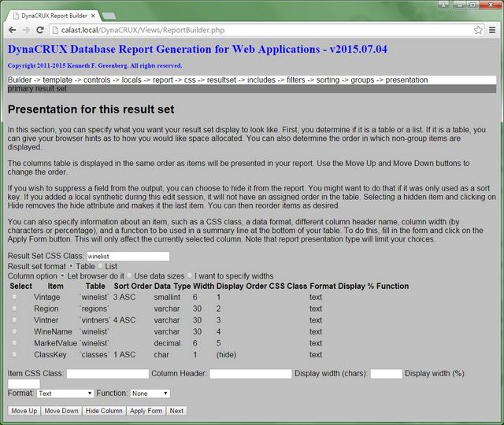Click the 'Sort Order' column header
Viewport: 504px width, 425px height.
pyautogui.click(x=133, y=286)
